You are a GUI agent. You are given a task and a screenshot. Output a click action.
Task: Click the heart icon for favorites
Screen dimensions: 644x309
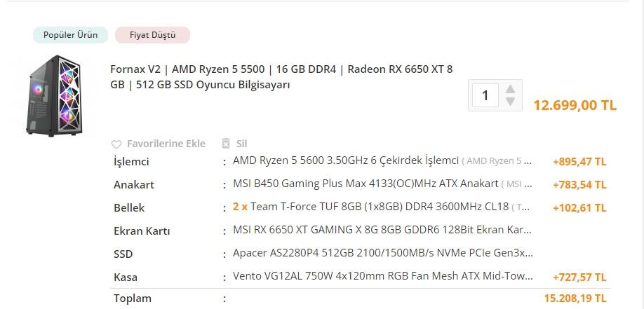click(116, 144)
